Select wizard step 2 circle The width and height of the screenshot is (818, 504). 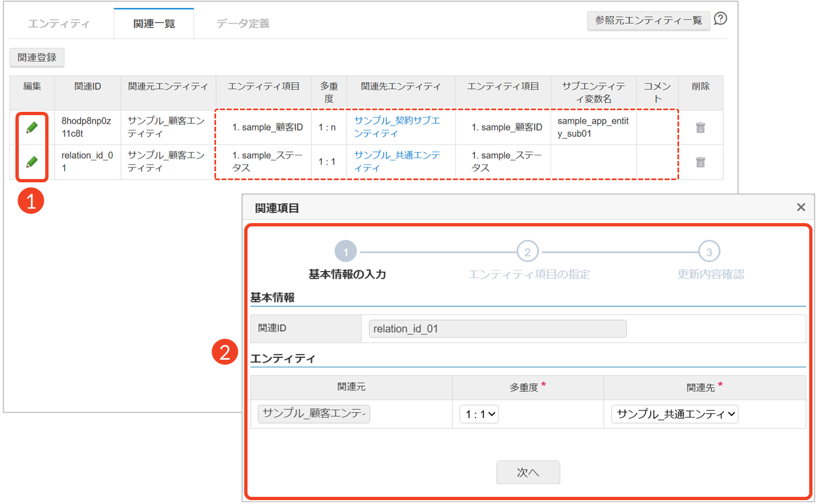click(527, 252)
